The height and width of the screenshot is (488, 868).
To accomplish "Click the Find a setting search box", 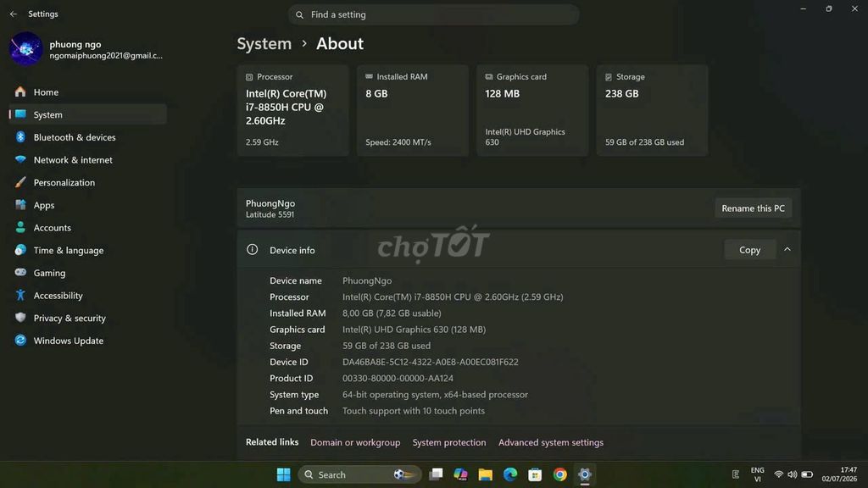I will pyautogui.click(x=433, y=14).
